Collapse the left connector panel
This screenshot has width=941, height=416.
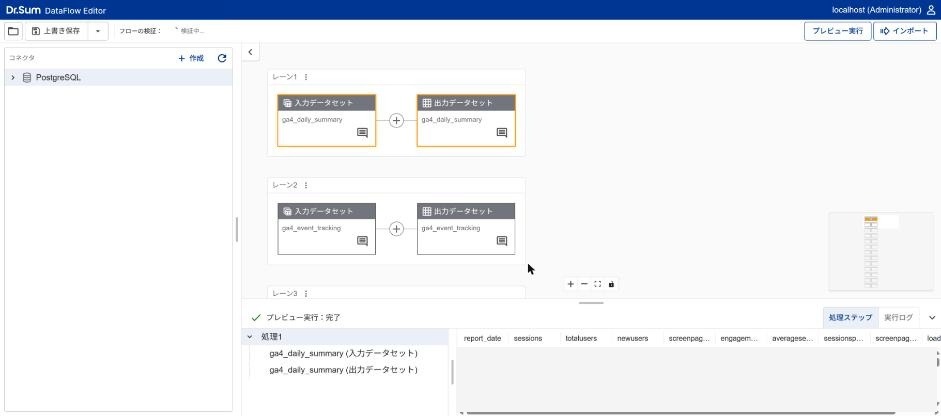tap(250, 52)
